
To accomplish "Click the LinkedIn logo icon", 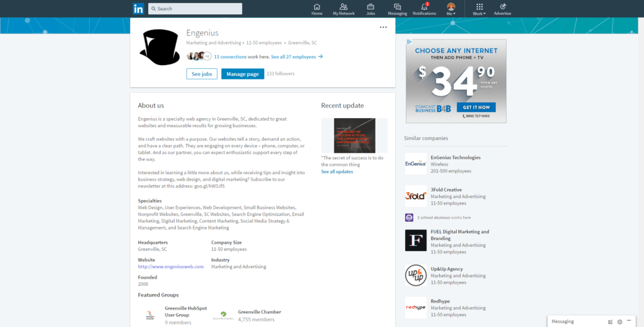I will (x=138, y=8).
